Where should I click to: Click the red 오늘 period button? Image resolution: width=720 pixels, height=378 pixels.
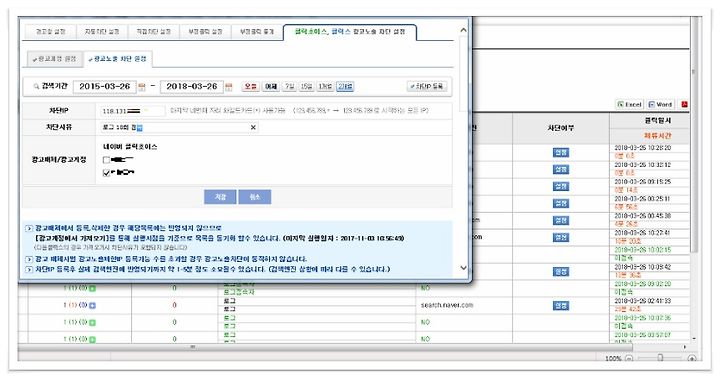click(250, 86)
